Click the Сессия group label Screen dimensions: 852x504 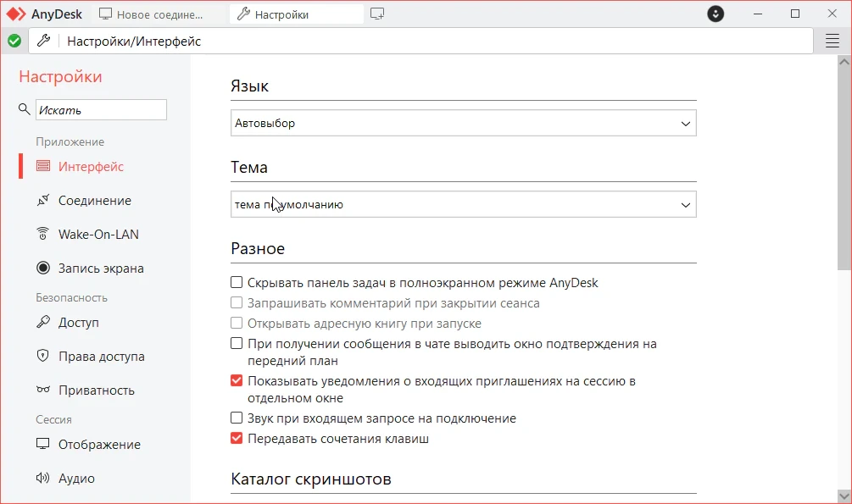click(53, 419)
